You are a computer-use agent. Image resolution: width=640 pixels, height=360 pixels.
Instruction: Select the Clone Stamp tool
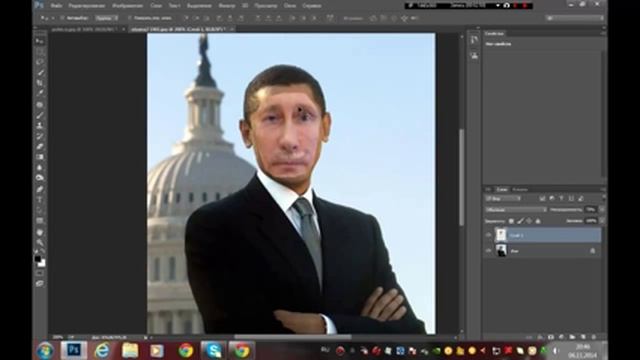click(x=40, y=126)
